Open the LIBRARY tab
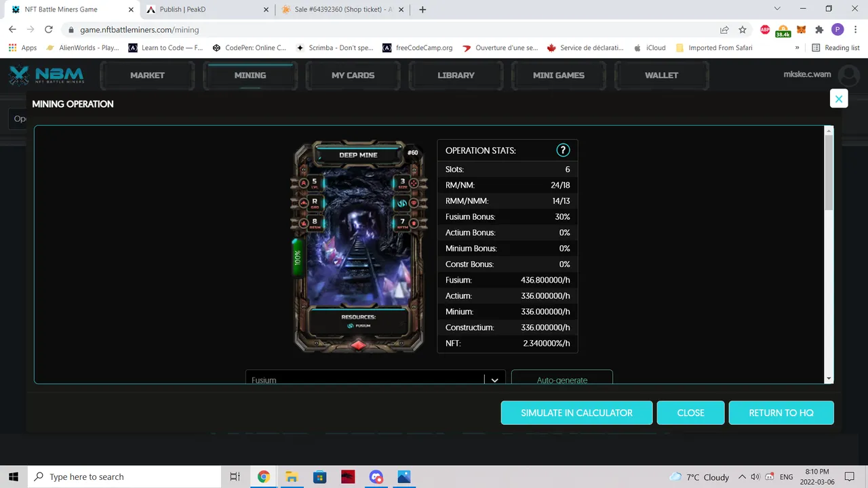The width and height of the screenshot is (868, 488). click(x=456, y=75)
